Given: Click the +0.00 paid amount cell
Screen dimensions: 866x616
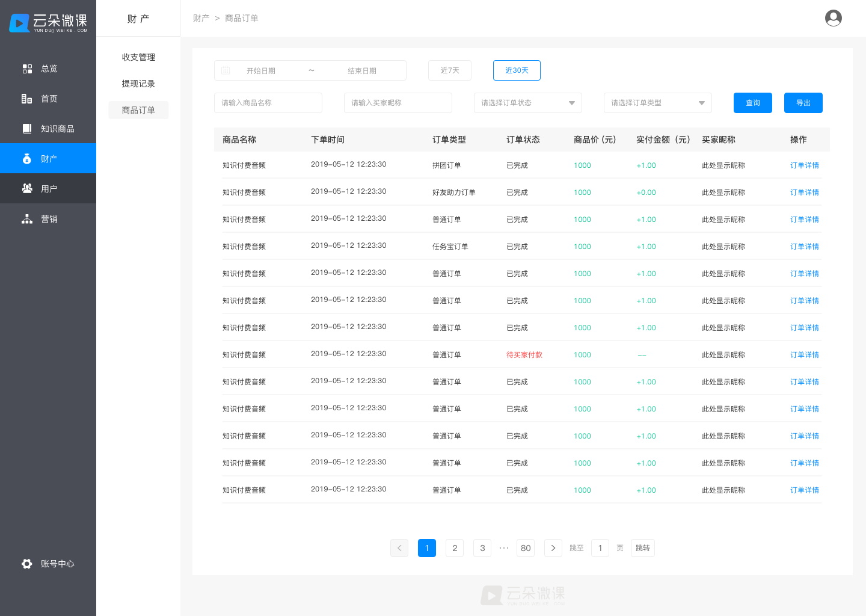Looking at the screenshot, I should pos(646,192).
